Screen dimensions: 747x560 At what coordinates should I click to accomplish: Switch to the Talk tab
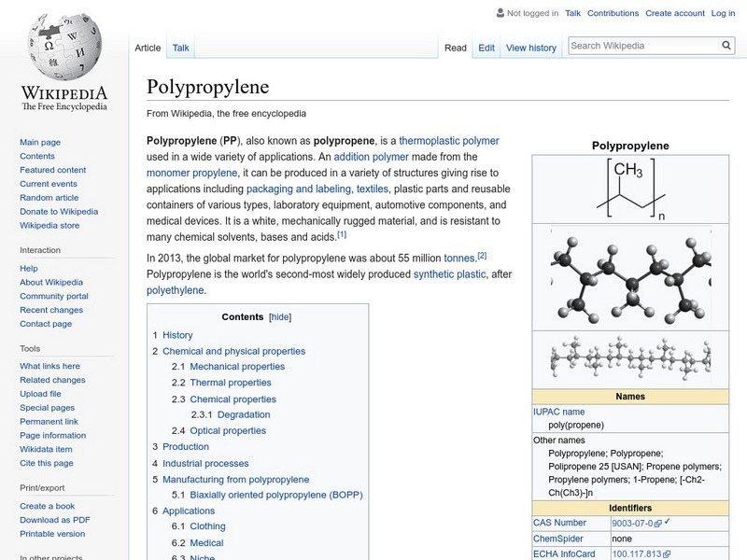[x=180, y=49]
